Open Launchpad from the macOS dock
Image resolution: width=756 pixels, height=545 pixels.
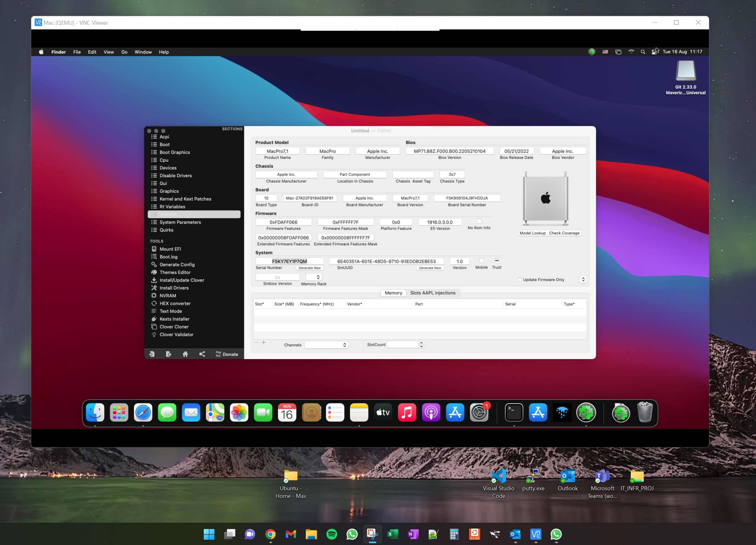click(119, 413)
